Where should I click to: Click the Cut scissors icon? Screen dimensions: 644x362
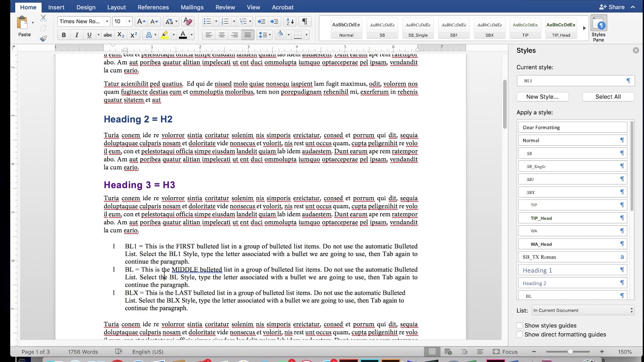pyautogui.click(x=43, y=18)
